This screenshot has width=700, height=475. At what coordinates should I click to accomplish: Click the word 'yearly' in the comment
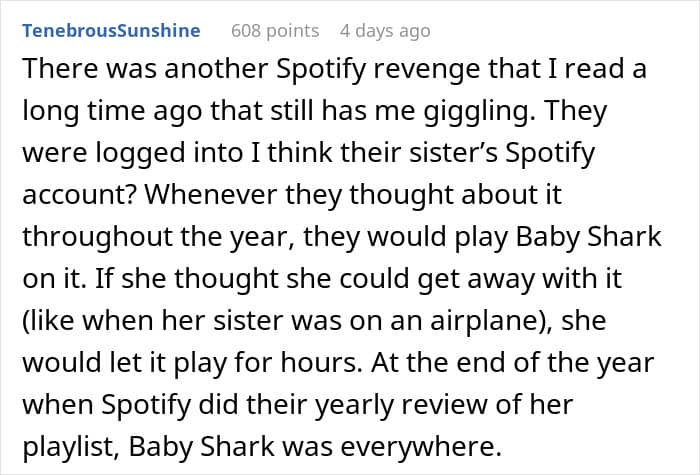tap(353, 405)
